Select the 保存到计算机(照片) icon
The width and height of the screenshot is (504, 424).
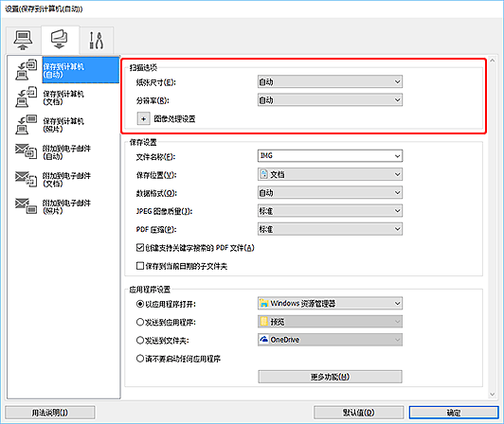coord(26,124)
